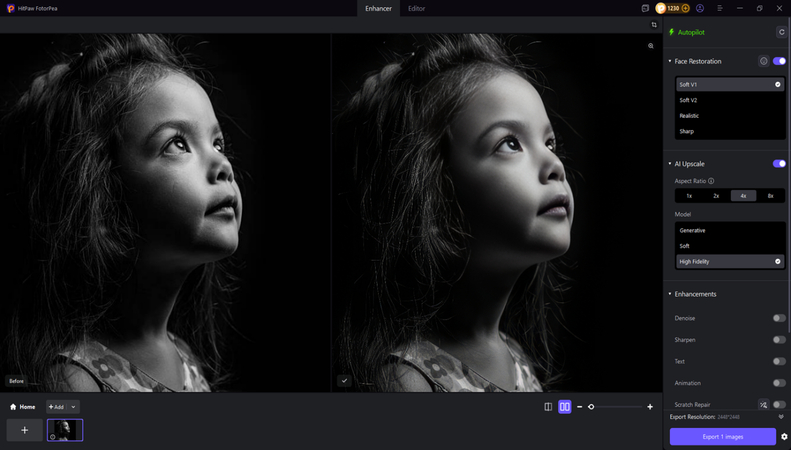Enable the Denoise toggle
This screenshot has height=450, width=791.
(x=779, y=318)
